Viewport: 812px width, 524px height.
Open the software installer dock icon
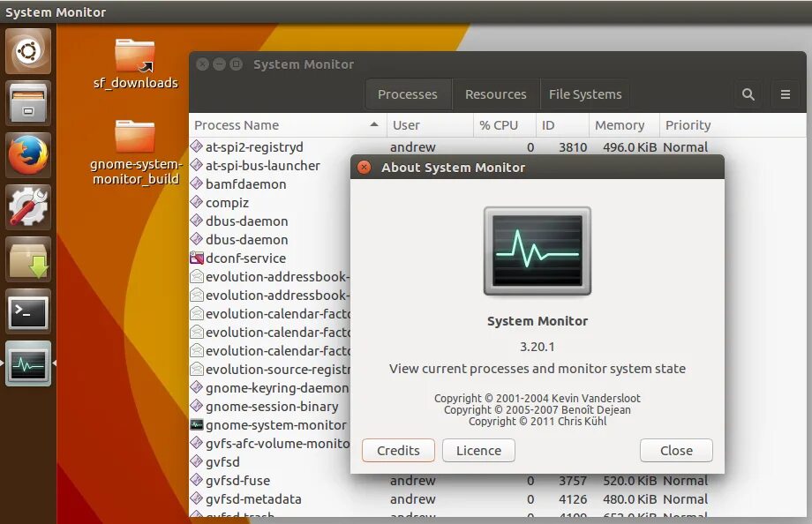tap(28, 259)
